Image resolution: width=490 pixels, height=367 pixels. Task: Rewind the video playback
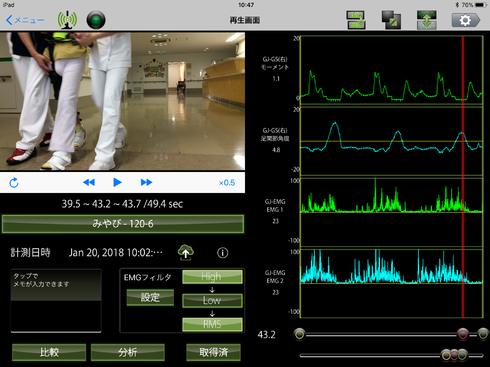tap(89, 182)
